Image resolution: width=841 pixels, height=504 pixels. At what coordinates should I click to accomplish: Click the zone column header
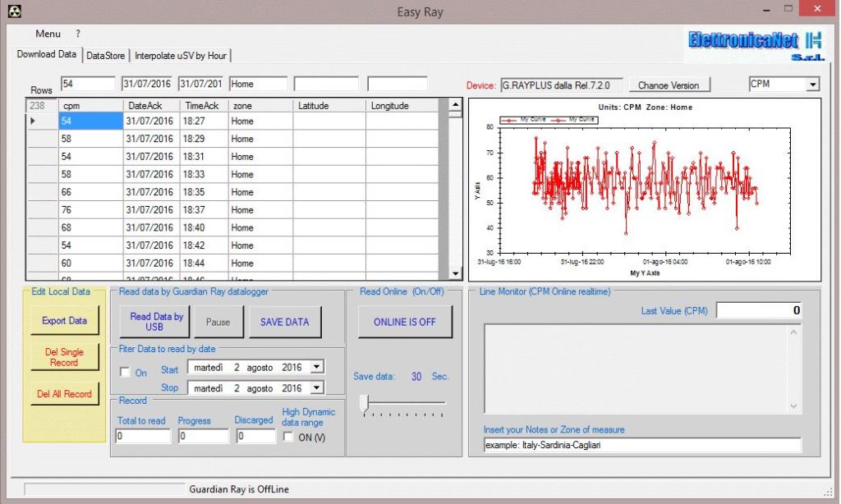tap(260, 106)
